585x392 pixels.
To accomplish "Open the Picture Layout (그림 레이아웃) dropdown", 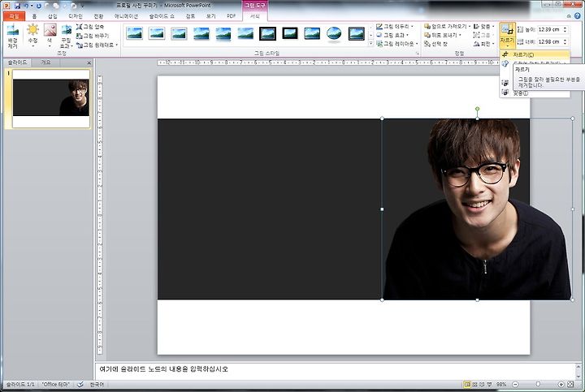I will click(397, 44).
